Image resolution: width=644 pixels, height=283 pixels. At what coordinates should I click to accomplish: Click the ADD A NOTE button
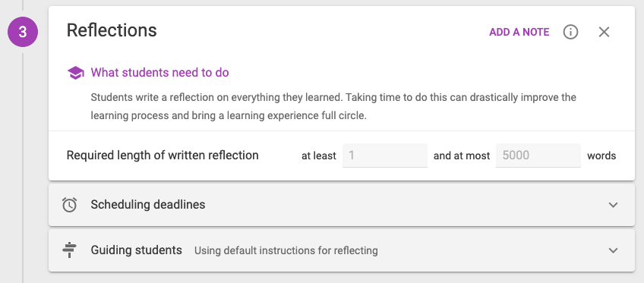coord(519,32)
